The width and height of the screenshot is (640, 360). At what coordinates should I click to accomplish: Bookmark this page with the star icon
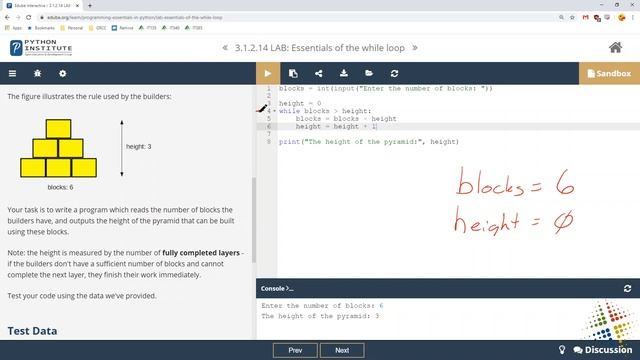572,18
